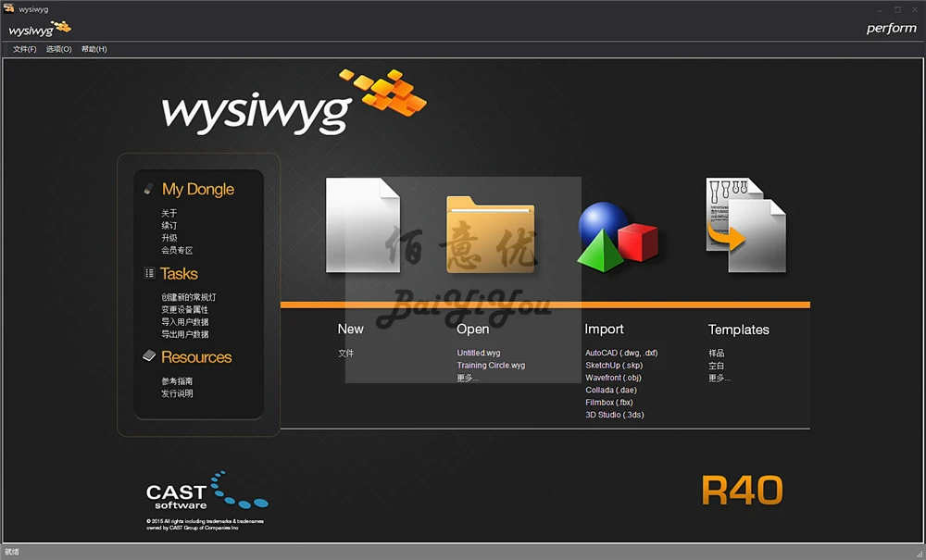Maximize the wysiwyg window
926x560 pixels.
click(x=897, y=9)
